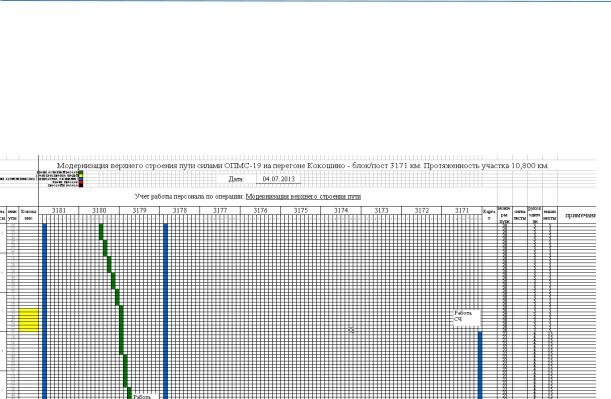Select the 3174 kilometer column header
The width and height of the screenshot is (611, 399).
(341, 210)
